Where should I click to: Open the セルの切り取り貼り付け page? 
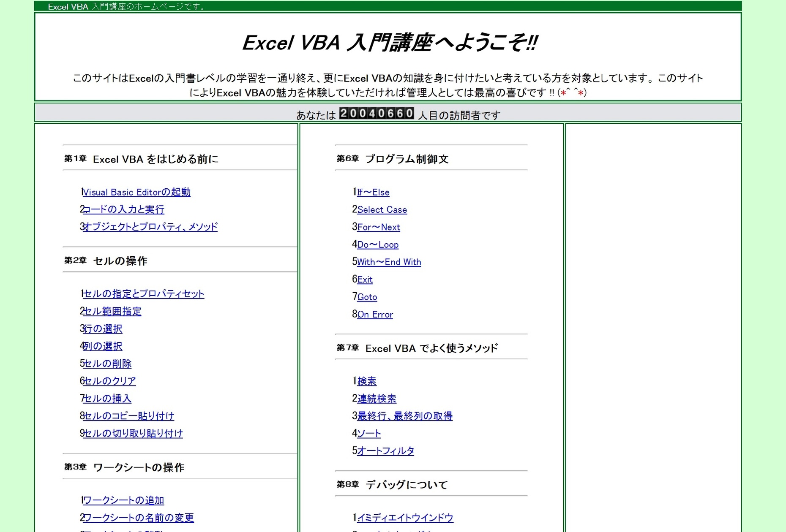[x=133, y=433]
